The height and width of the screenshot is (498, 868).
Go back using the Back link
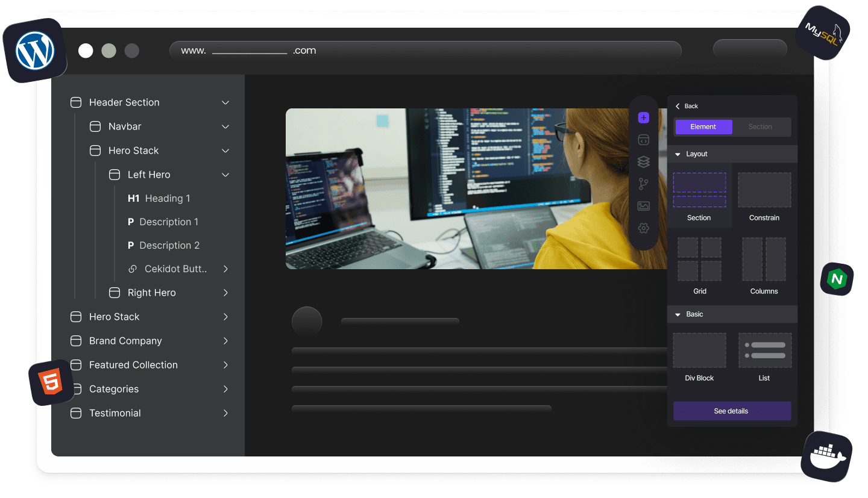[x=687, y=107]
